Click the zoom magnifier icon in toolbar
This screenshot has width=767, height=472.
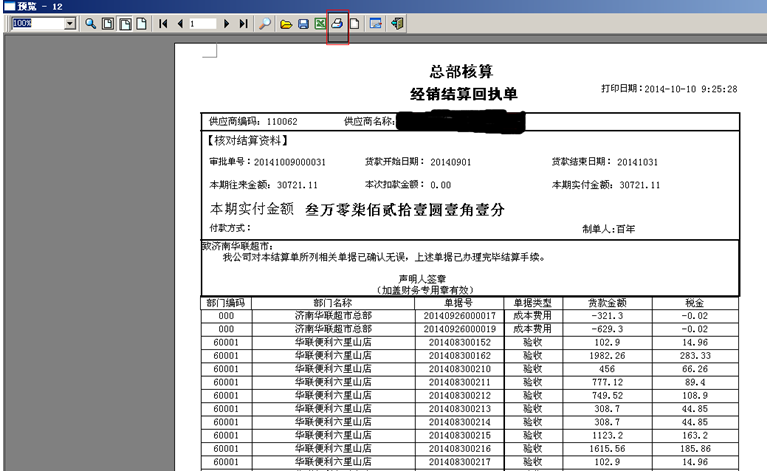pyautogui.click(x=90, y=23)
